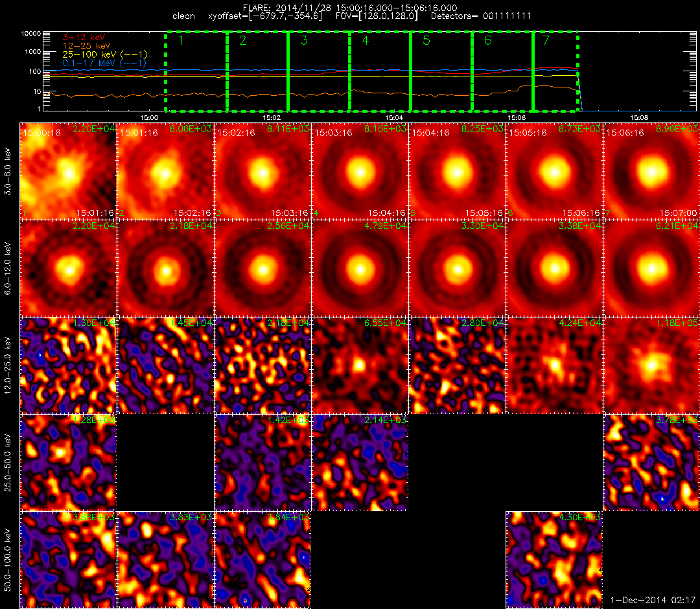Click the peak value '2.80E+04'

coord(482,323)
